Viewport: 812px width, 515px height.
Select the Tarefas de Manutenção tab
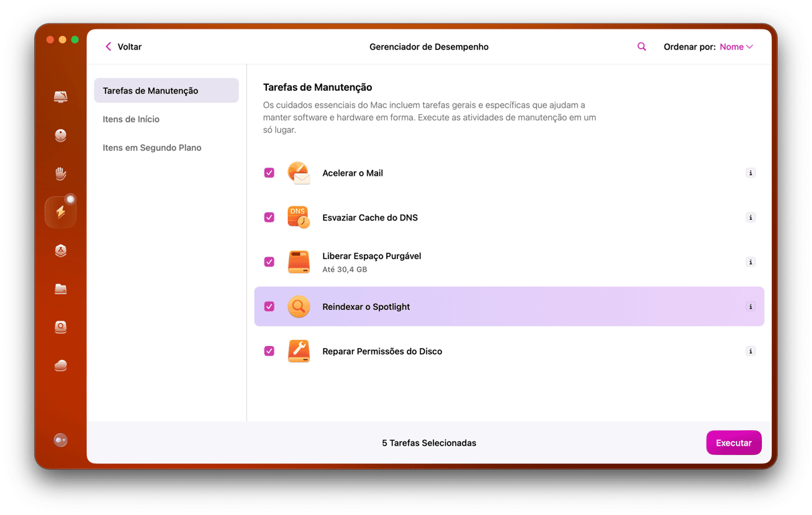[x=166, y=91]
